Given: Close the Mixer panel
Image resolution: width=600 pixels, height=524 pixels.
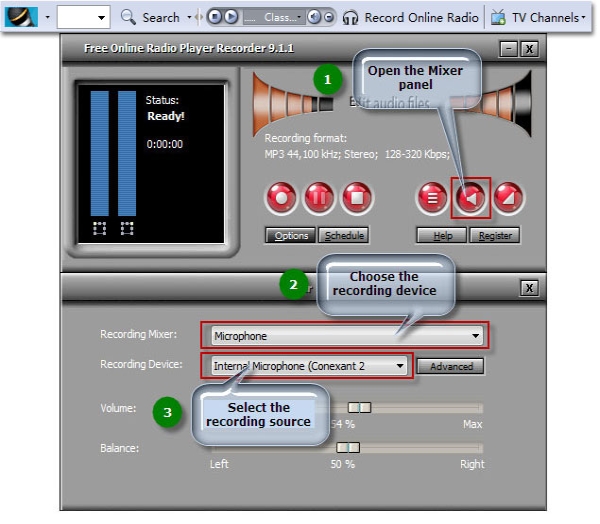Looking at the screenshot, I should click(530, 288).
